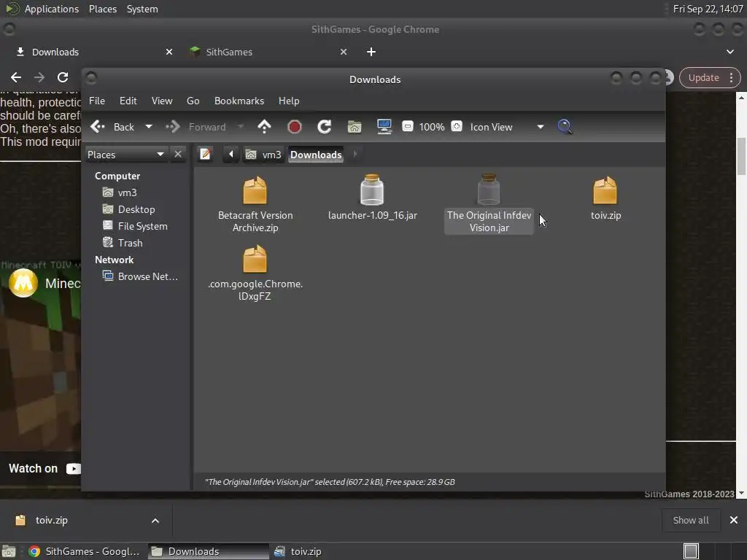This screenshot has width=747, height=560.
Task: Click the Chrome Update button
Action: pyautogui.click(x=704, y=77)
